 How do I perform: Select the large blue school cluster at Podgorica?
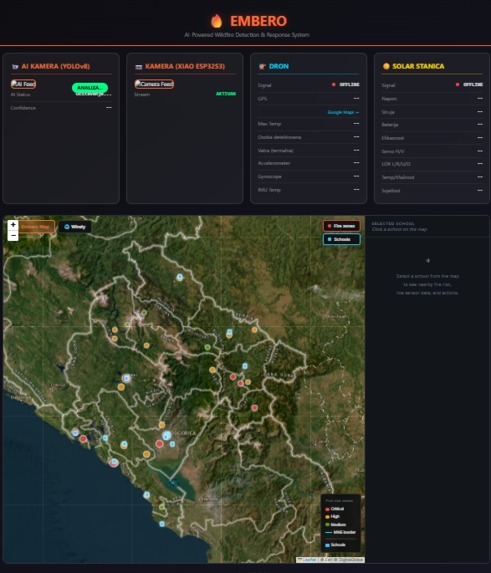(x=167, y=435)
